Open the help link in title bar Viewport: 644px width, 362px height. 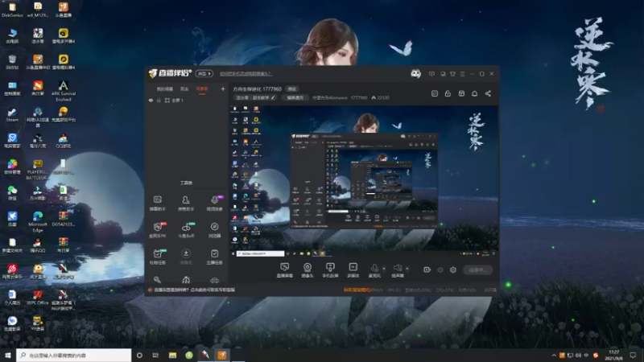click(x=246, y=73)
